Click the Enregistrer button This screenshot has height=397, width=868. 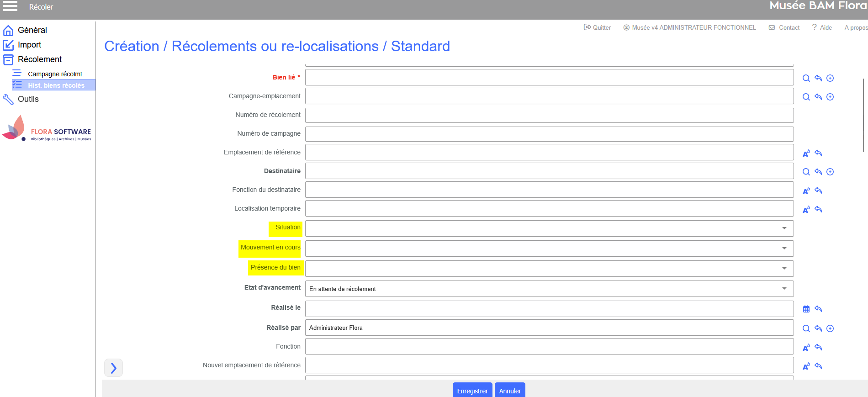coord(472,391)
